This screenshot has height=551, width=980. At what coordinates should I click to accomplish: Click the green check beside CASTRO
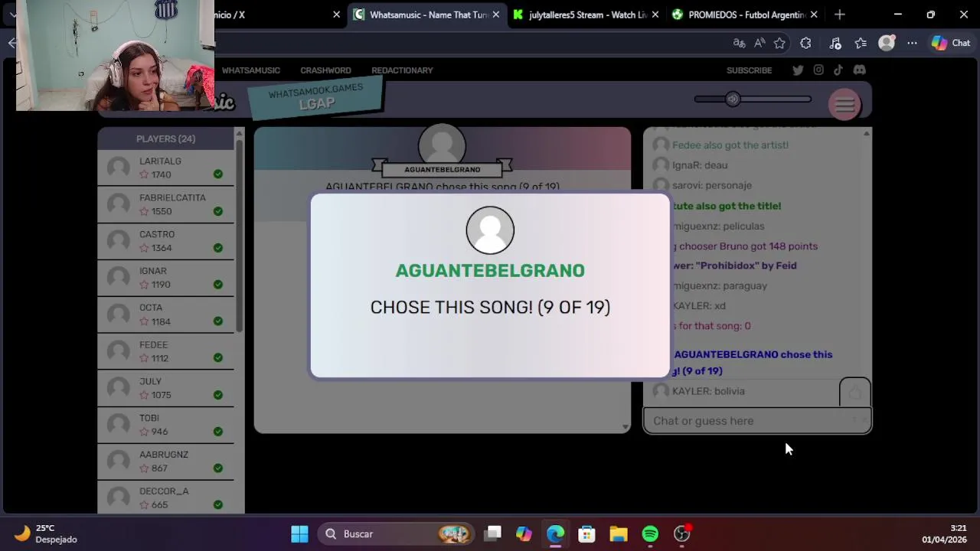tap(218, 248)
